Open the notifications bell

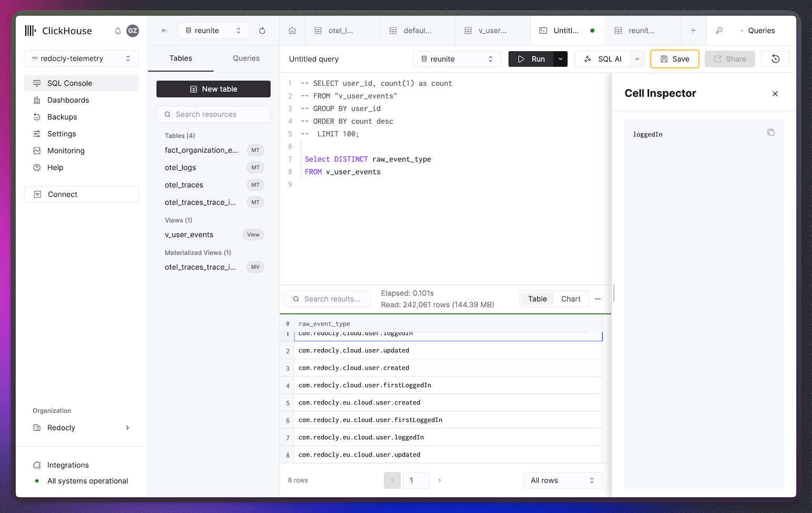point(118,31)
